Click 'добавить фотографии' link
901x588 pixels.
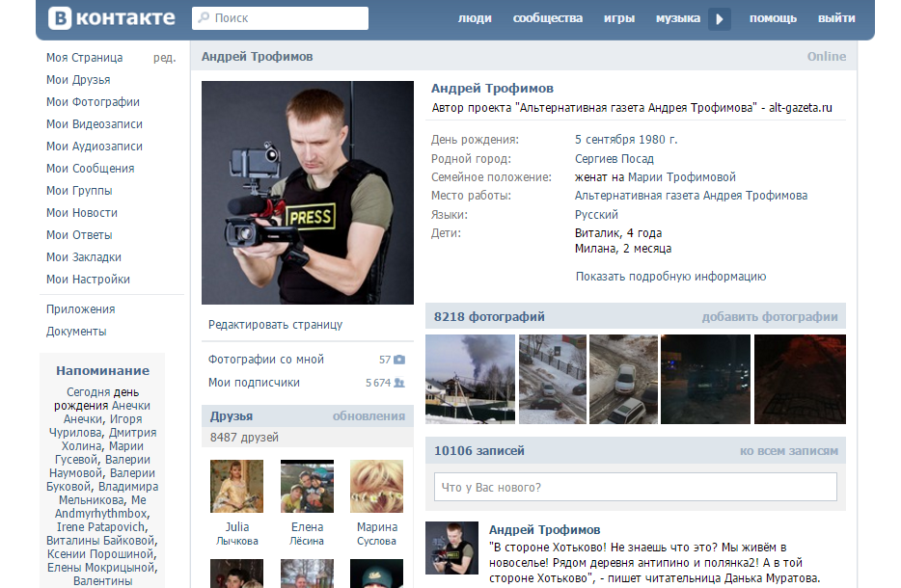pos(769,317)
